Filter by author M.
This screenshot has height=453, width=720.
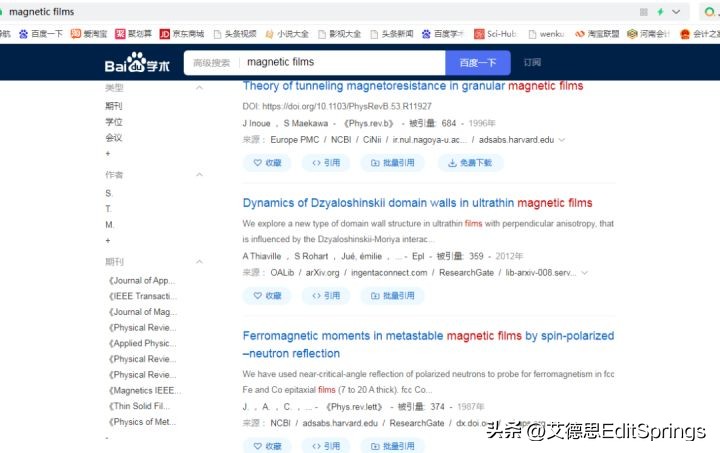click(x=110, y=224)
